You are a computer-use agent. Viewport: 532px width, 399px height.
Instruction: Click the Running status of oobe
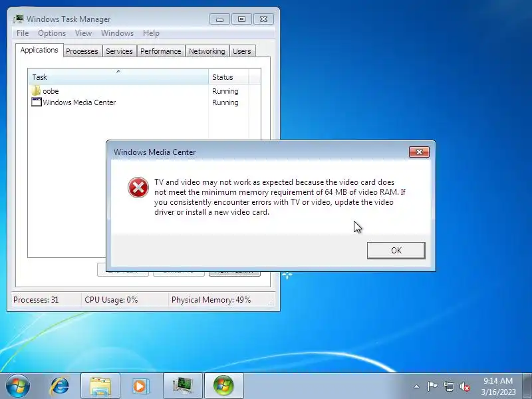(225, 91)
